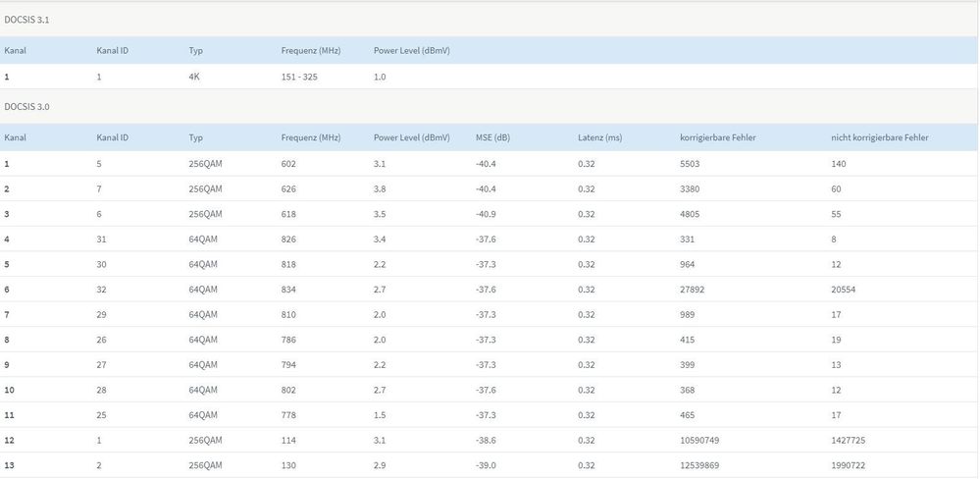Click correctable errors value 27892
Screen dimensions: 980x479
[x=692, y=290]
